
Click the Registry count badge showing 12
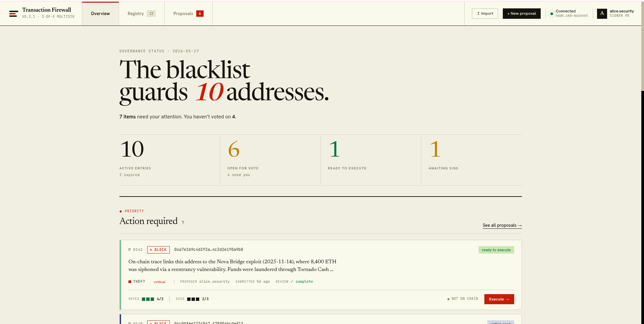(151, 13)
